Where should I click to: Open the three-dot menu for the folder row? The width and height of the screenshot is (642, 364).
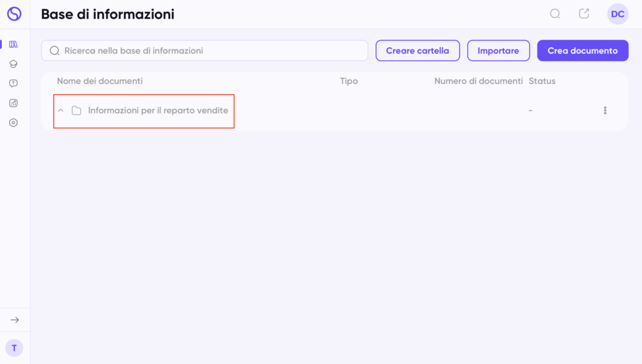click(605, 110)
